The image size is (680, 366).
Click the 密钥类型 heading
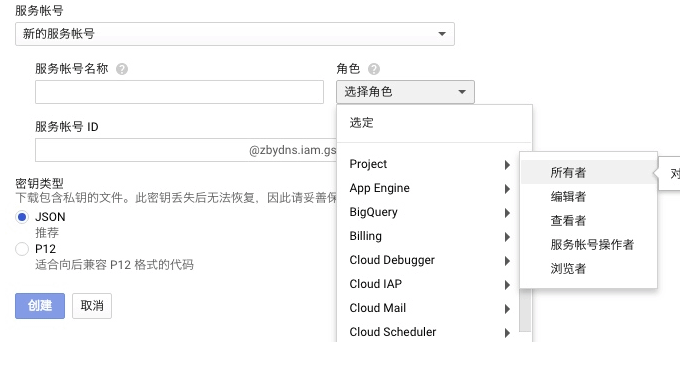pyautogui.click(x=39, y=183)
